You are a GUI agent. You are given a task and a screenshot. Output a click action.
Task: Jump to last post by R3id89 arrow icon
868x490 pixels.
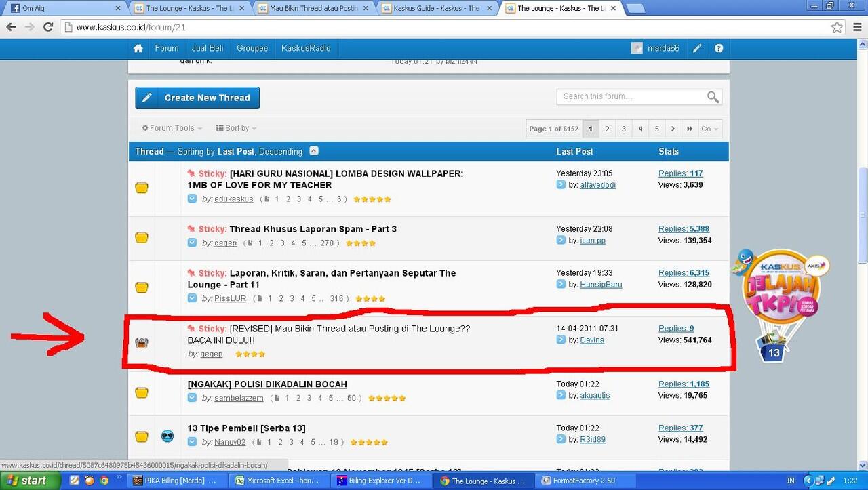tap(561, 439)
